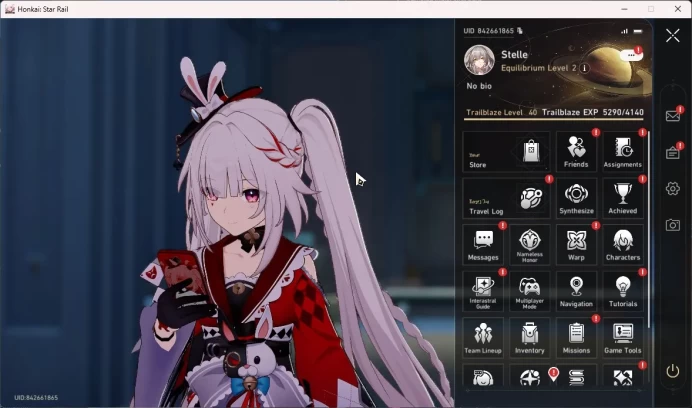692x408 pixels.
Task: Open the Friends panel
Action: point(576,151)
